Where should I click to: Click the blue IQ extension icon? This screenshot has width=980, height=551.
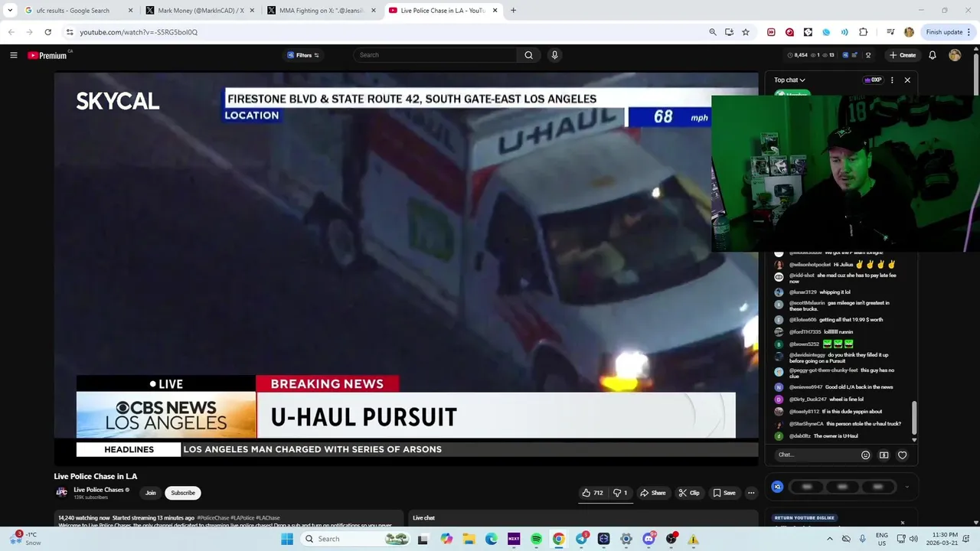click(x=778, y=487)
